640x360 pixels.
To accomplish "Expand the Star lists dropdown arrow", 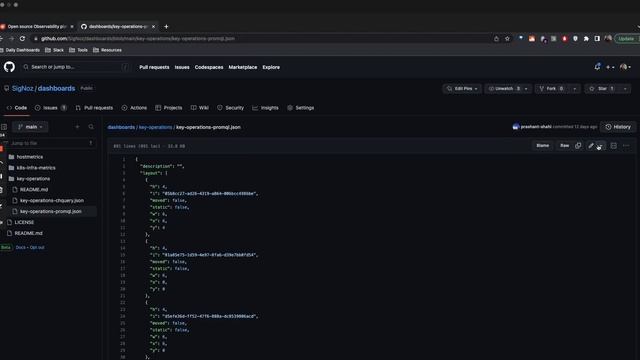I will (625, 89).
